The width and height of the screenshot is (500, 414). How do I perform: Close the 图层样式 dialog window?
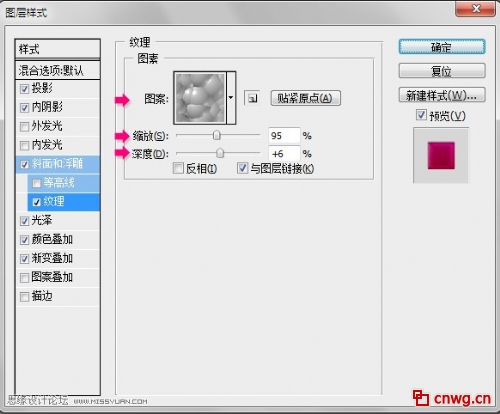[475, 8]
